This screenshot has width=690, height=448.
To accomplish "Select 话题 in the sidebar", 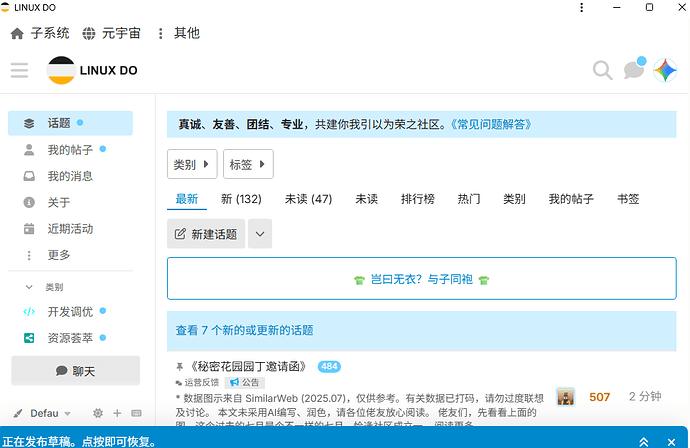I will tap(70, 123).
